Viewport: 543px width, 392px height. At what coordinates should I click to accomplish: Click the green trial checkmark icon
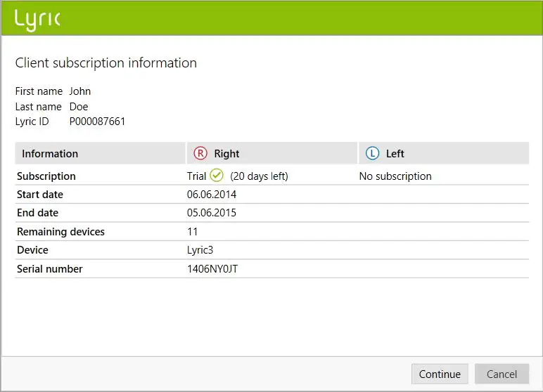coord(217,176)
